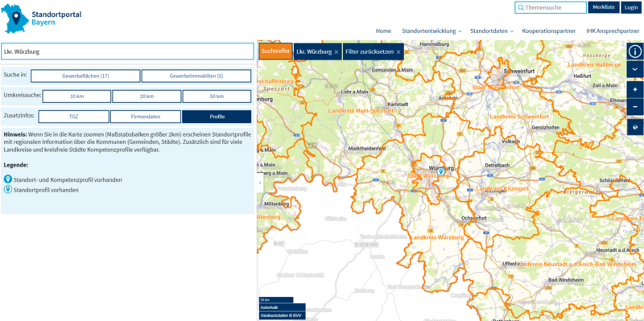
Task: Click the Landkreis Schweinfurt map label
Action: pyautogui.click(x=518, y=117)
